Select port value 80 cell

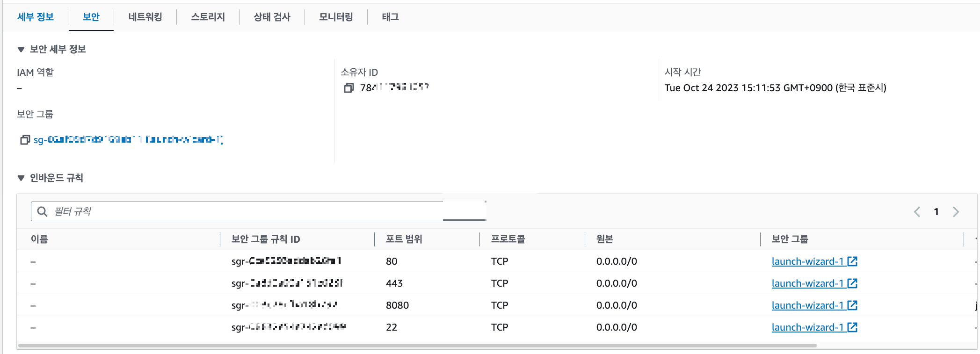pos(392,261)
